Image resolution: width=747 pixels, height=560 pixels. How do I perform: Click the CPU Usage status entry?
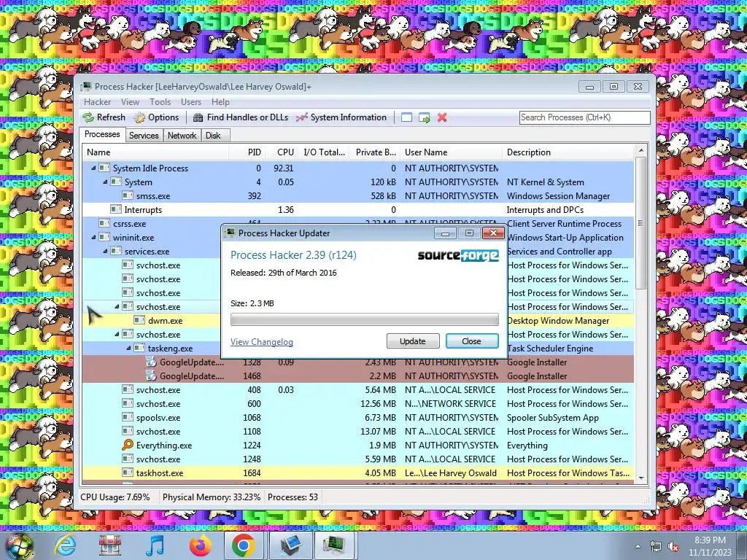[115, 497]
